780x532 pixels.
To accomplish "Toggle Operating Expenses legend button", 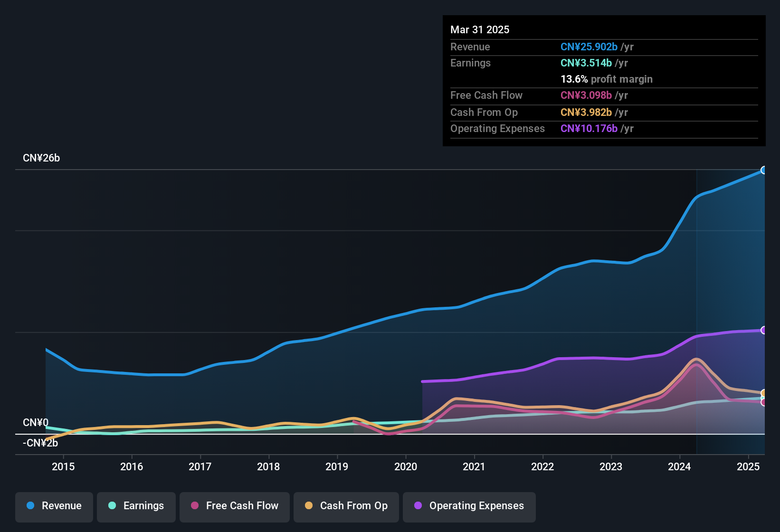I will click(x=469, y=506).
